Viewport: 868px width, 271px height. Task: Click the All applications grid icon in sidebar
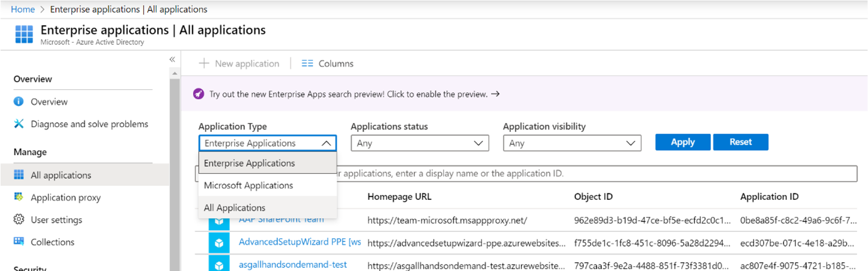pos(19,175)
